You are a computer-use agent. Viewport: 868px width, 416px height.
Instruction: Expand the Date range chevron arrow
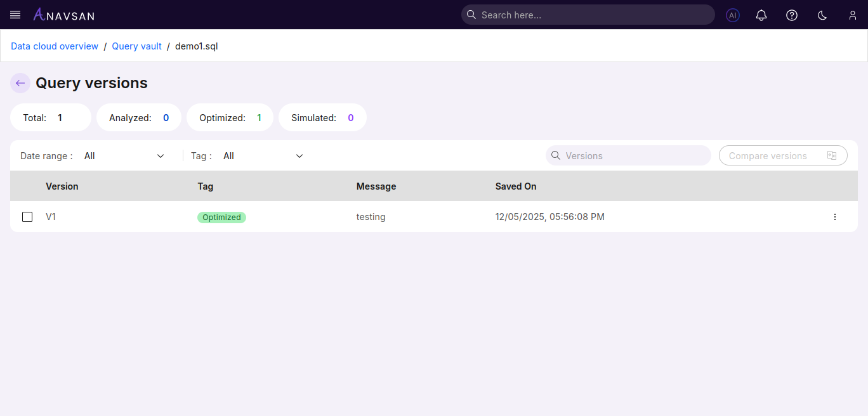[x=160, y=155]
